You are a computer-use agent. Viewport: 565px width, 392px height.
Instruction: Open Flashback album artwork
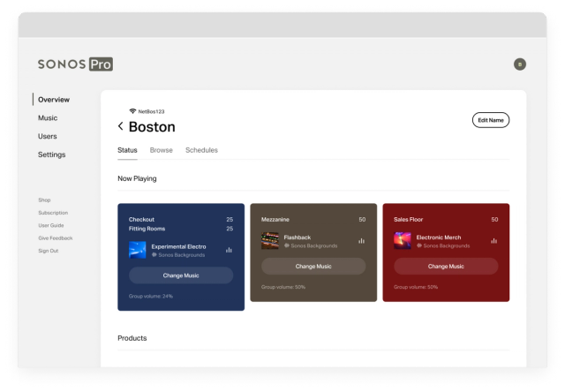(270, 241)
